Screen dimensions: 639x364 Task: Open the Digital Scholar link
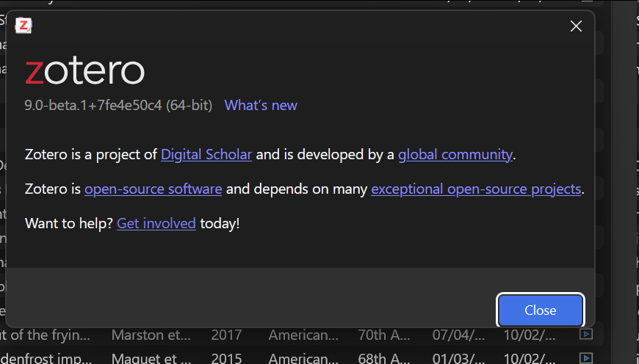tap(206, 155)
